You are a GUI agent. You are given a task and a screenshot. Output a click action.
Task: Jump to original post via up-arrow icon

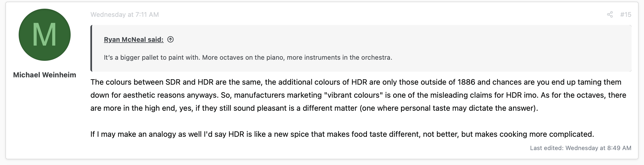click(170, 40)
